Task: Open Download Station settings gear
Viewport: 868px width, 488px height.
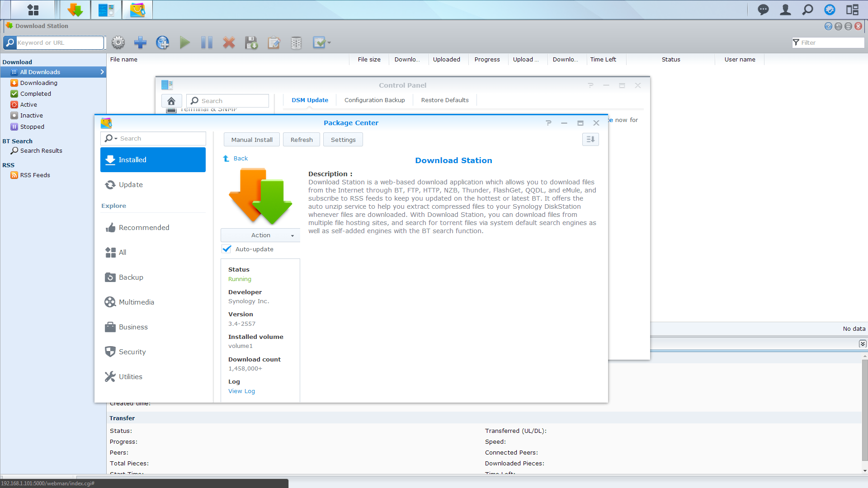Action: pyautogui.click(x=118, y=42)
